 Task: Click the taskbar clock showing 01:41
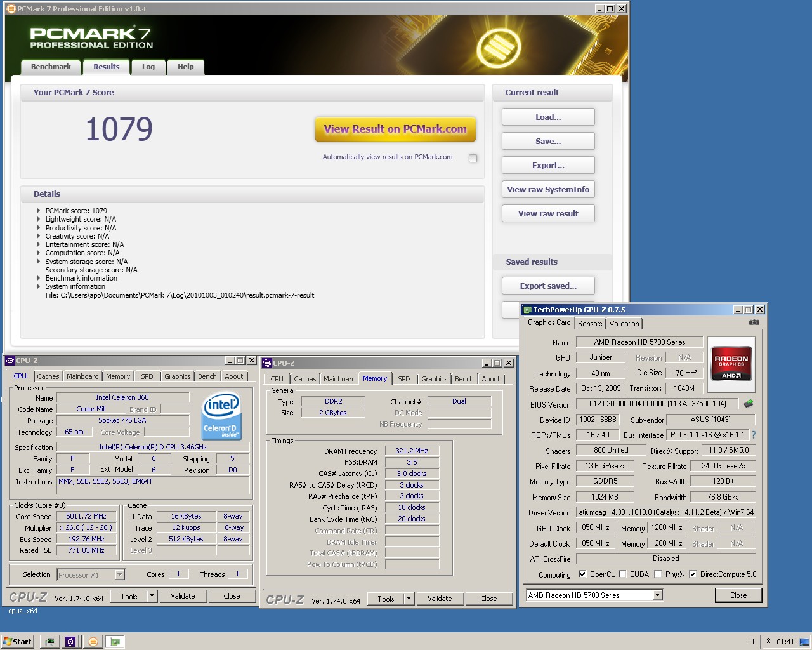point(785,642)
